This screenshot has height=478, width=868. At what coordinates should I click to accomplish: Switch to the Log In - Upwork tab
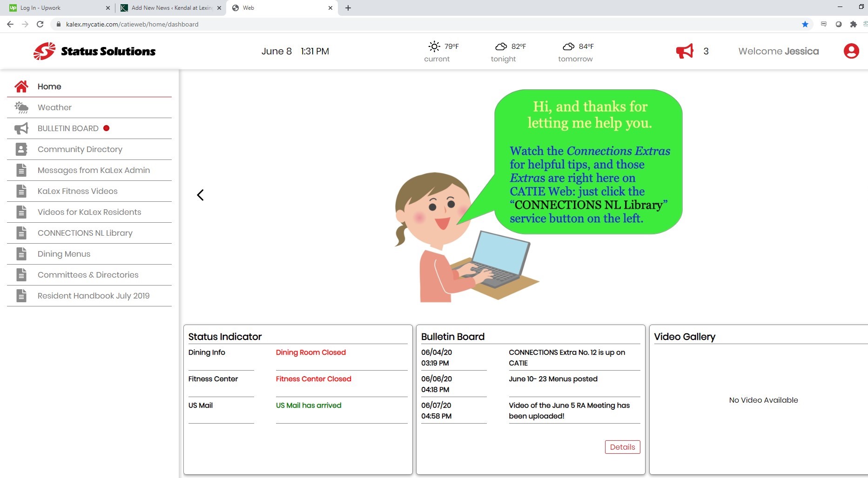coord(58,8)
